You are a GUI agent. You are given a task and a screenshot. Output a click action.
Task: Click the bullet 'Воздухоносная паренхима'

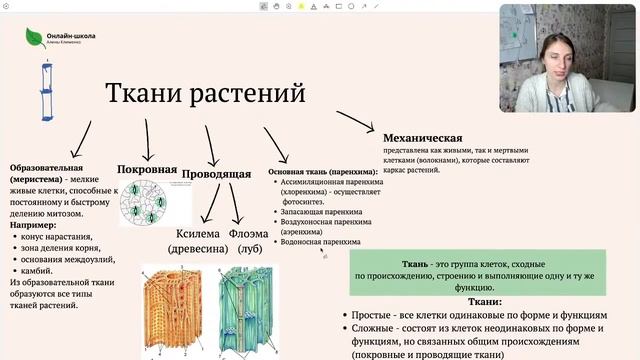[x=326, y=222]
